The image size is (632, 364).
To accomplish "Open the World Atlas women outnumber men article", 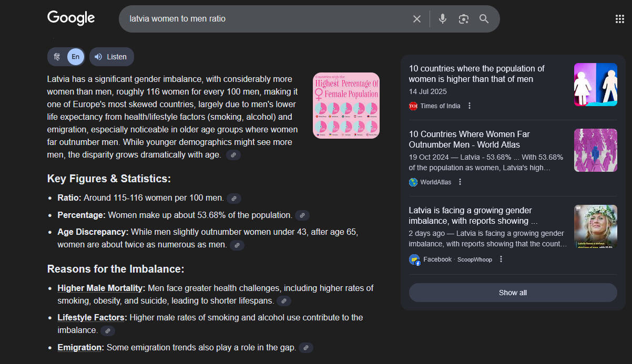I will pyautogui.click(x=469, y=140).
